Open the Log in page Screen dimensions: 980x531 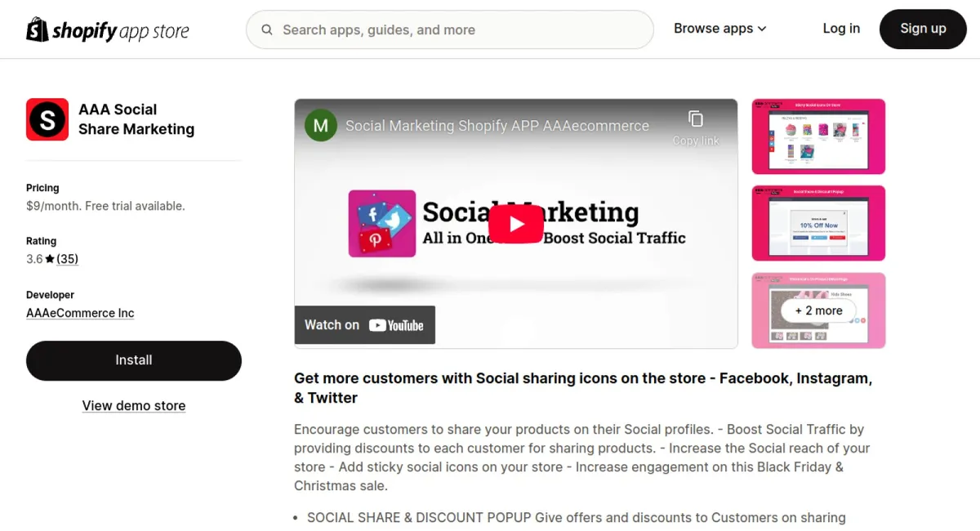pyautogui.click(x=841, y=29)
